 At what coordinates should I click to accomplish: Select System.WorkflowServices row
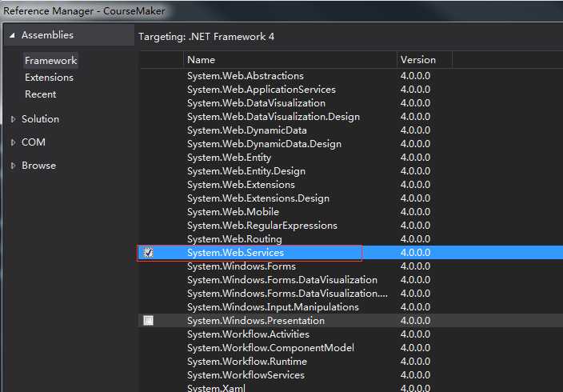[x=352, y=375]
